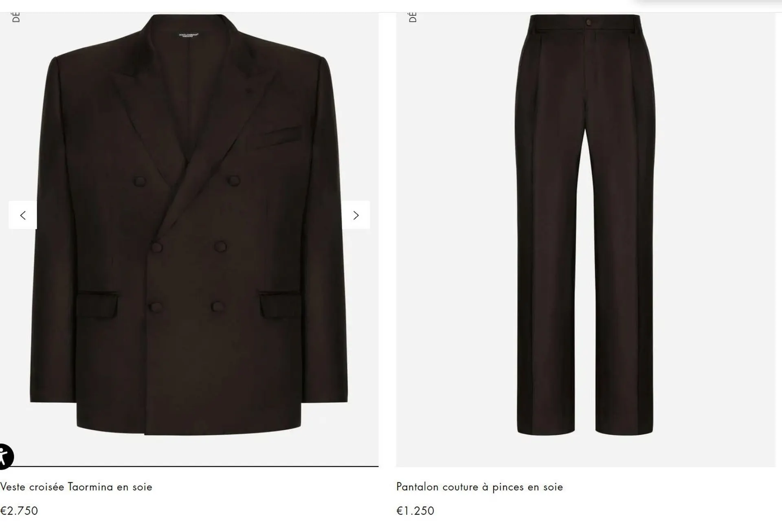Click the brand label inside the jacket collar

(x=189, y=35)
